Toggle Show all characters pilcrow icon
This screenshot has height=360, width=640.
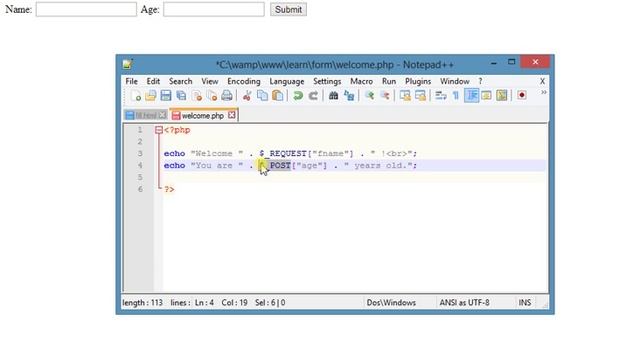tap(456, 96)
